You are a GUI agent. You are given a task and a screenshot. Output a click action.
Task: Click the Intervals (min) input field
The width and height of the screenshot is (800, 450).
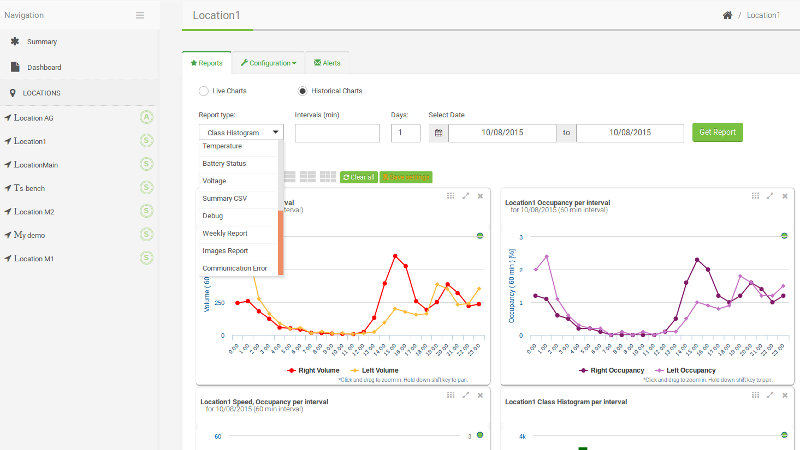pyautogui.click(x=337, y=133)
